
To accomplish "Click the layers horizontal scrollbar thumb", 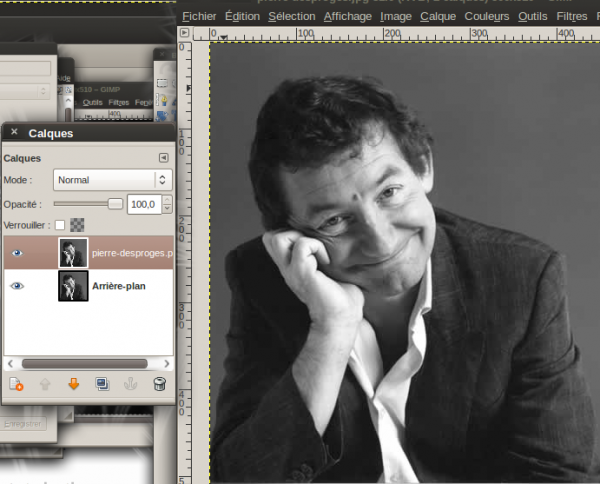I will 85,363.
